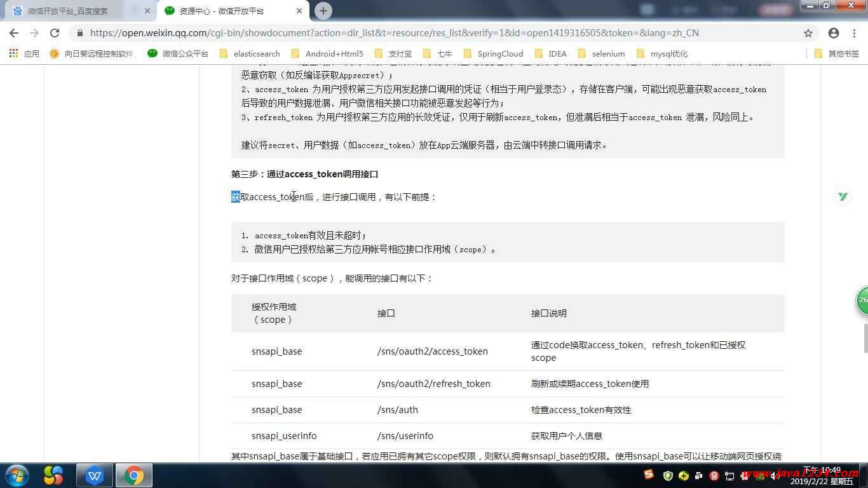Reload the current page
Viewport: 868px width, 488px height.
click(55, 33)
